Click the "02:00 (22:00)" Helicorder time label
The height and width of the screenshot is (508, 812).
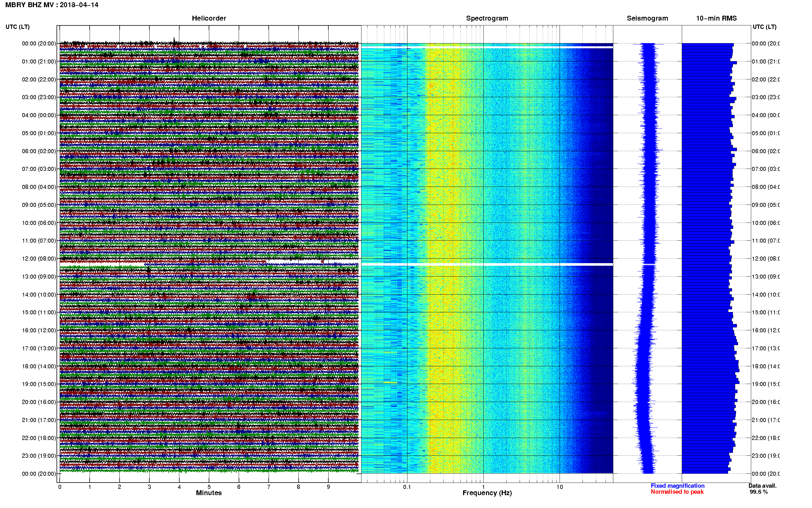tap(39, 79)
